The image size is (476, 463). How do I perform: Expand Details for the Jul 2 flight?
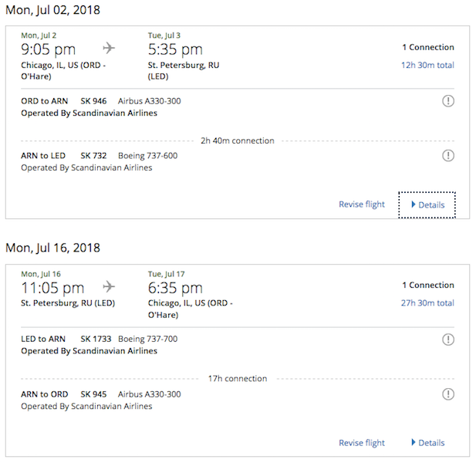427,204
